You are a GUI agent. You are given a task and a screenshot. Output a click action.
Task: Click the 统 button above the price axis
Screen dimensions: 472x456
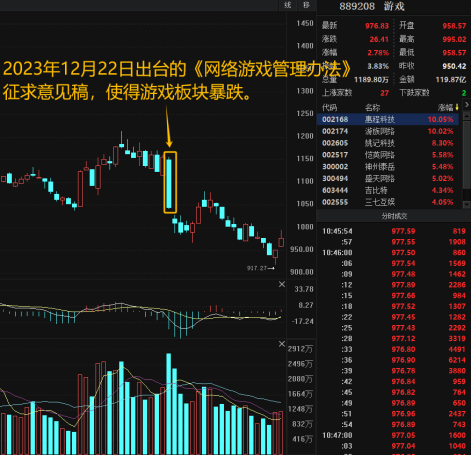(288, 5)
